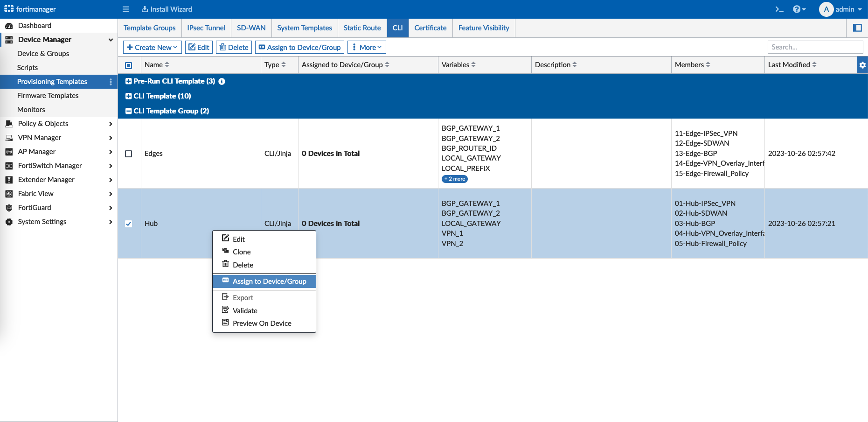Image resolution: width=868 pixels, height=422 pixels.
Task: Switch to the SD-WAN tab
Action: (251, 28)
